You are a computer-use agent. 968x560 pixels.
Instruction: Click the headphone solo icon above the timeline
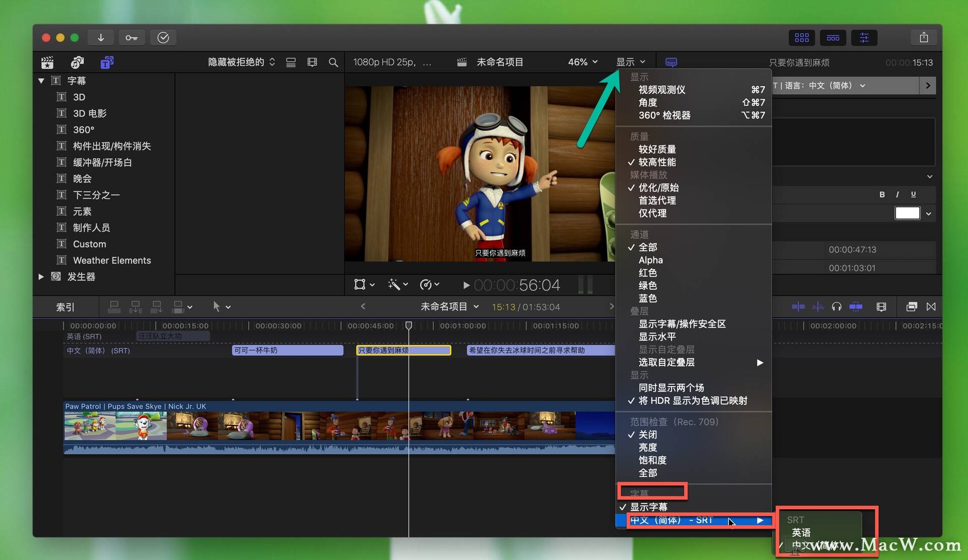(837, 306)
